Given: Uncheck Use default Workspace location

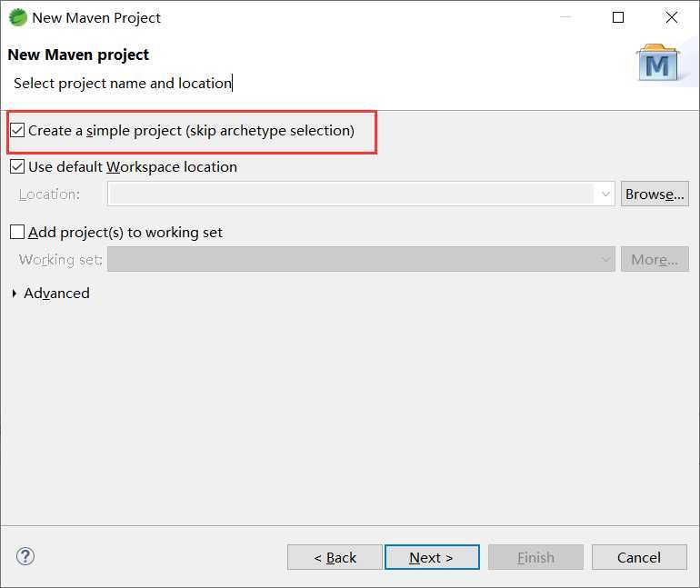Looking at the screenshot, I should (17, 167).
